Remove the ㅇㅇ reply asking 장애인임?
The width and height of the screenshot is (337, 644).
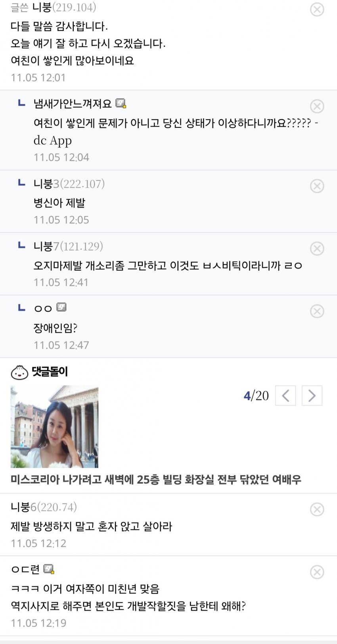(317, 311)
